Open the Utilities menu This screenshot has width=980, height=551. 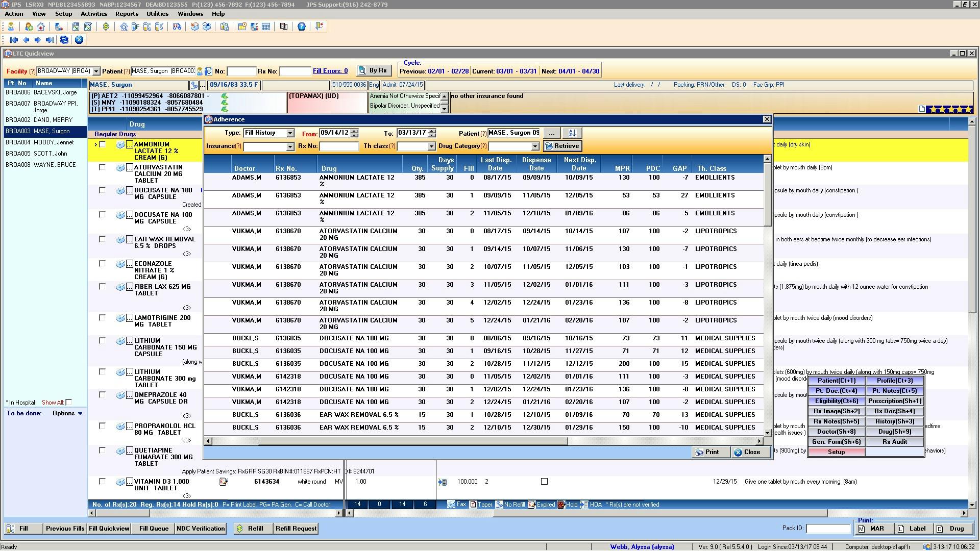point(157,14)
